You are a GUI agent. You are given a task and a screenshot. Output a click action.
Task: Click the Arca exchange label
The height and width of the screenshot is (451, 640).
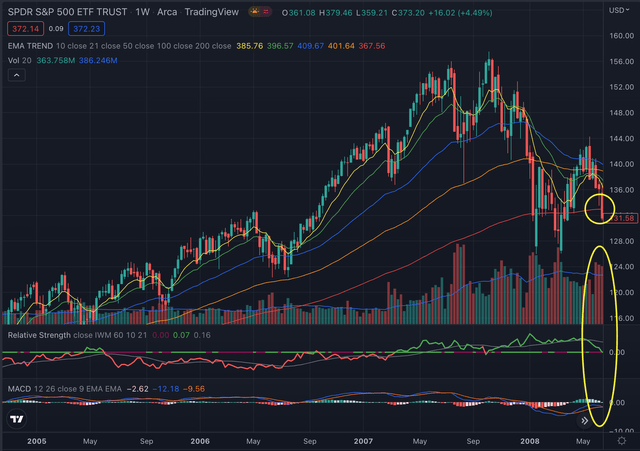coord(167,12)
